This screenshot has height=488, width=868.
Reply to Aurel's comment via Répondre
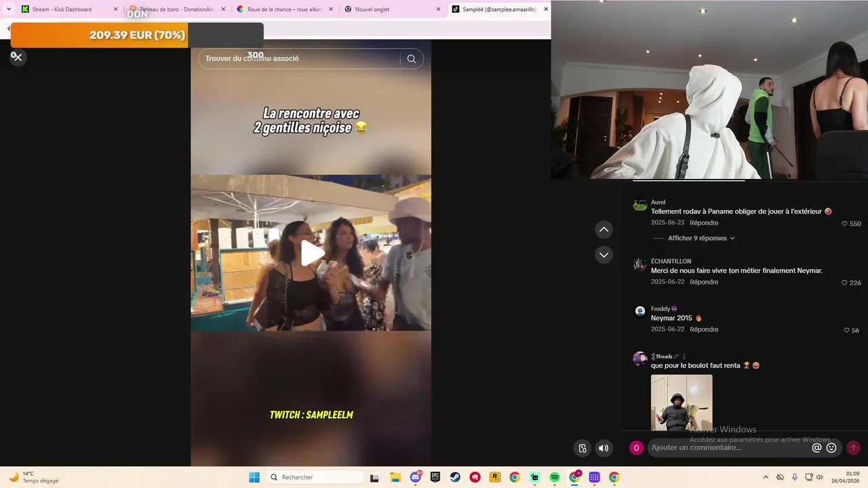704,223
